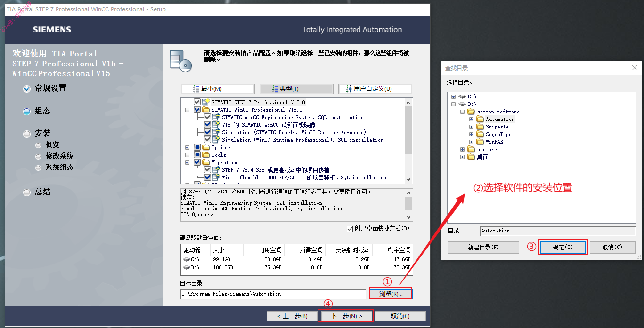
Task: Click the C:\ drive icon in disk space table
Action: tap(187, 259)
